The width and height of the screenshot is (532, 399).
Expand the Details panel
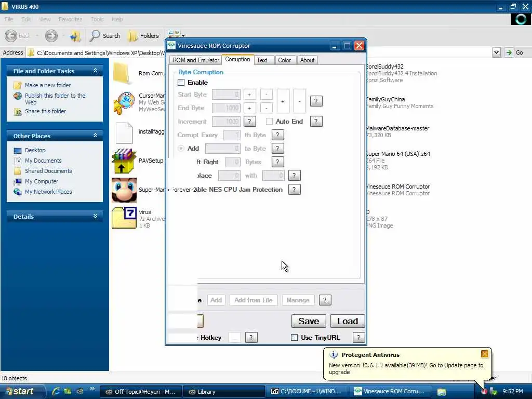coord(96,216)
